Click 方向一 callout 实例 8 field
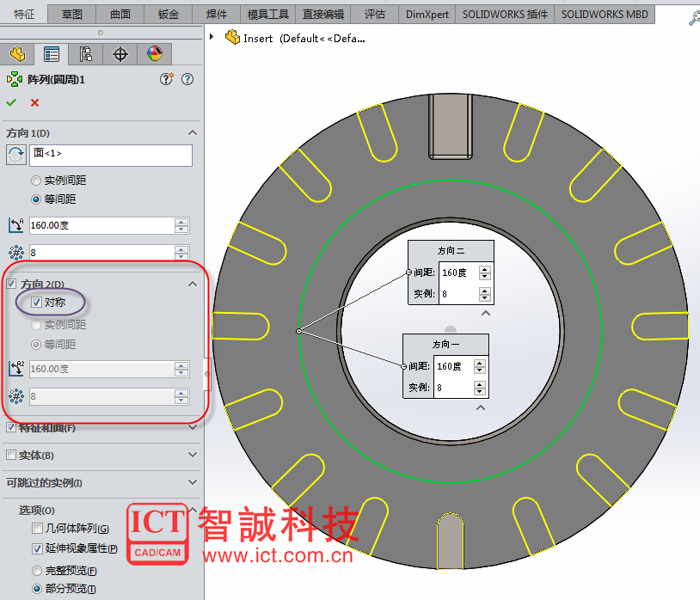The width and height of the screenshot is (700, 600). coord(453,388)
